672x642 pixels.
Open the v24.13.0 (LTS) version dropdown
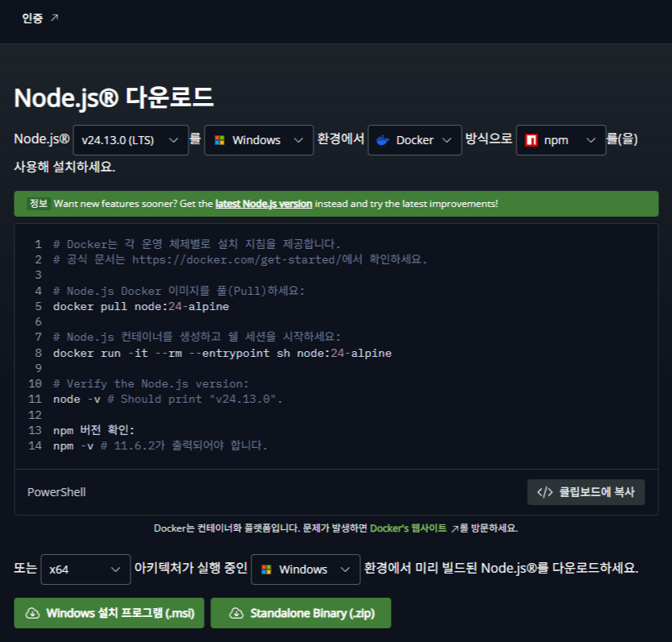click(x=131, y=140)
